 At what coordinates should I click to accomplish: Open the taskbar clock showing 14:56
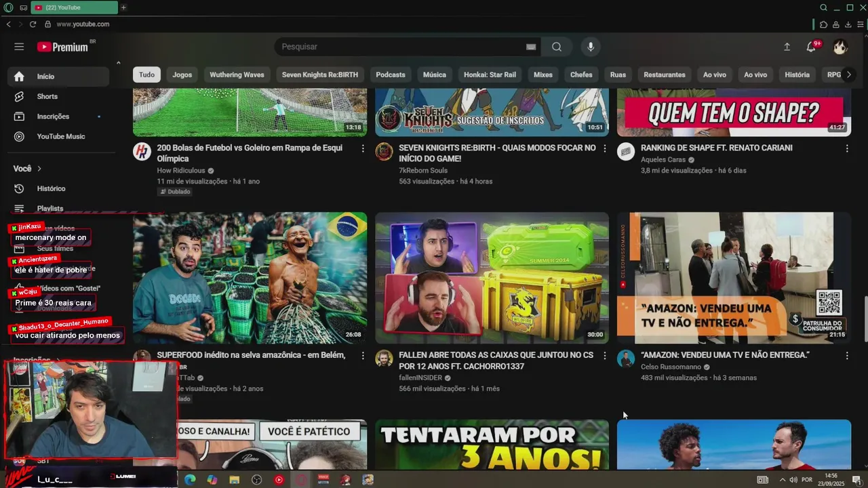tap(831, 479)
